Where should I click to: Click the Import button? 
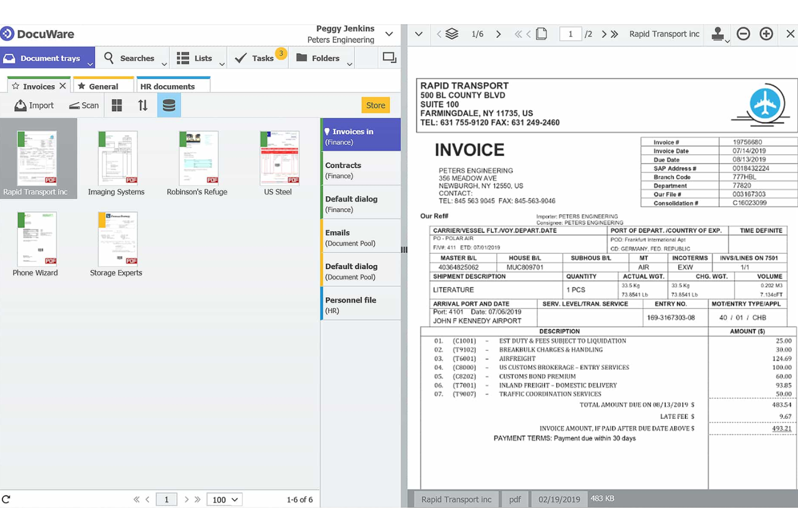(34, 105)
